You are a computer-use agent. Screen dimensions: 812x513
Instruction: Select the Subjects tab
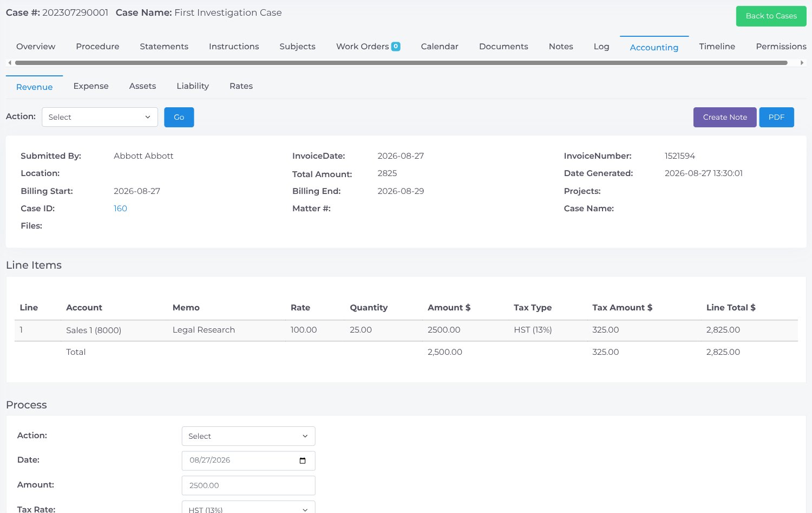pyautogui.click(x=297, y=47)
